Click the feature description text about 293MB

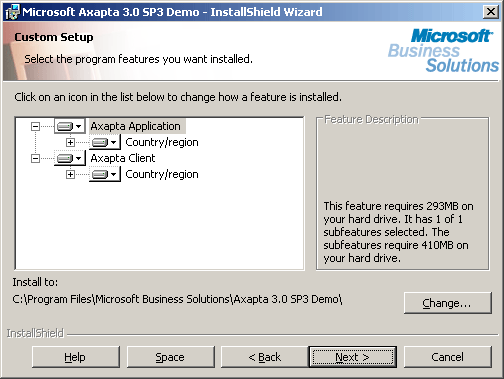click(x=398, y=232)
